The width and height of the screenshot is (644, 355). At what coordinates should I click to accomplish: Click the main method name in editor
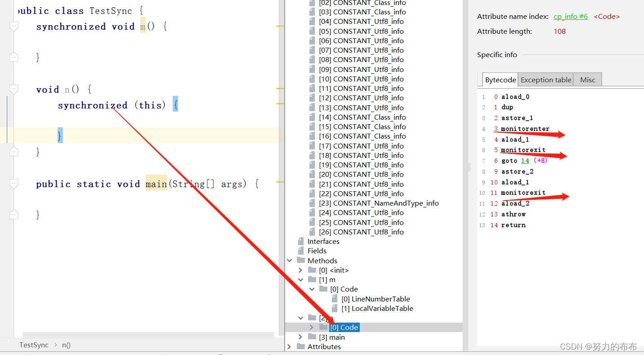coord(157,184)
